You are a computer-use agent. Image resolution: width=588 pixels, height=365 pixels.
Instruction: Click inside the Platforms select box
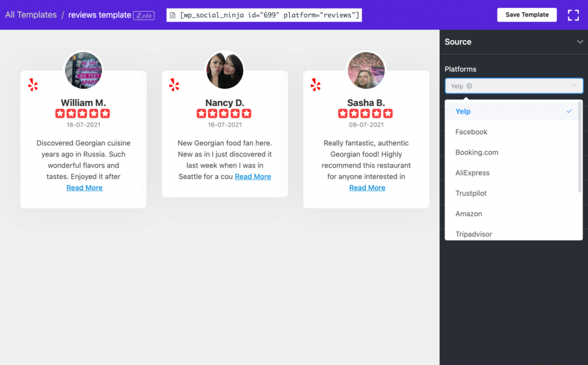coord(514,86)
